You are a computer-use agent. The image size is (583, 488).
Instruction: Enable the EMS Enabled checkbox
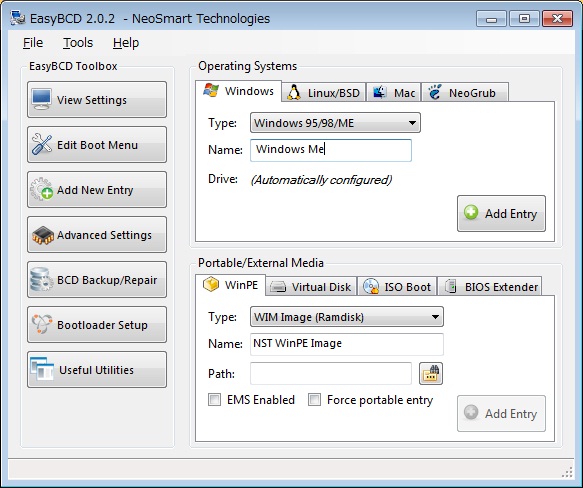click(x=214, y=400)
